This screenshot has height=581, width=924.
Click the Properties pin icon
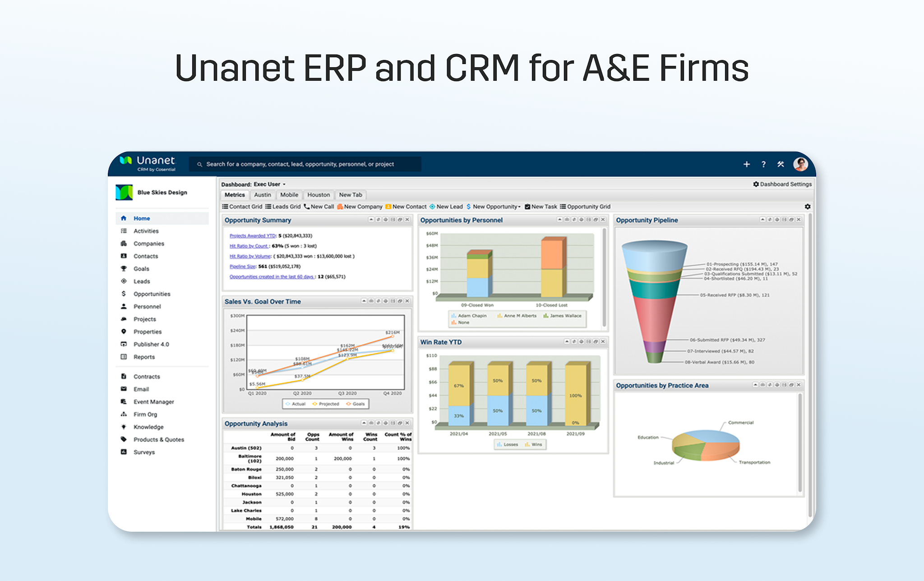(x=124, y=332)
